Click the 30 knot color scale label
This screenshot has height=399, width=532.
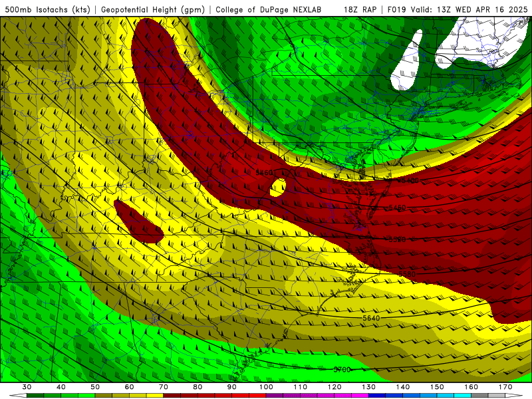(x=27, y=387)
